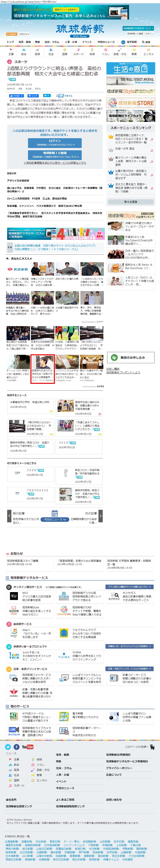Viewport: 160px width, 868px height.
Task: Open the YouTube logo in the footer
Action: click(x=28, y=747)
